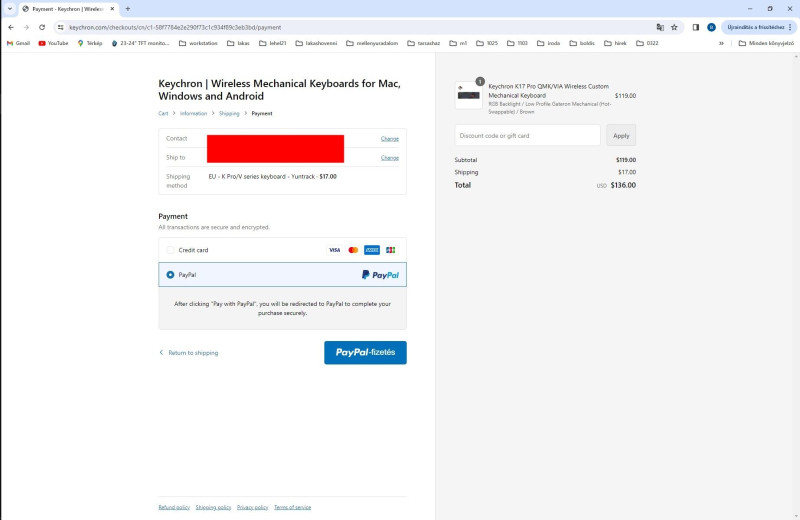This screenshot has height=520, width=800.
Task: Click the Visa card logo
Action: point(334,250)
